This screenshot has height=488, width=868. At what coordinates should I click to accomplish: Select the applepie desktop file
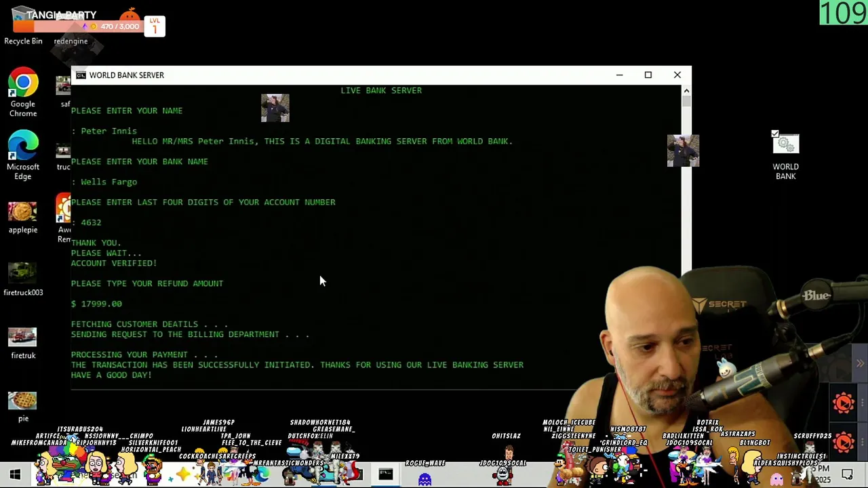(x=23, y=218)
